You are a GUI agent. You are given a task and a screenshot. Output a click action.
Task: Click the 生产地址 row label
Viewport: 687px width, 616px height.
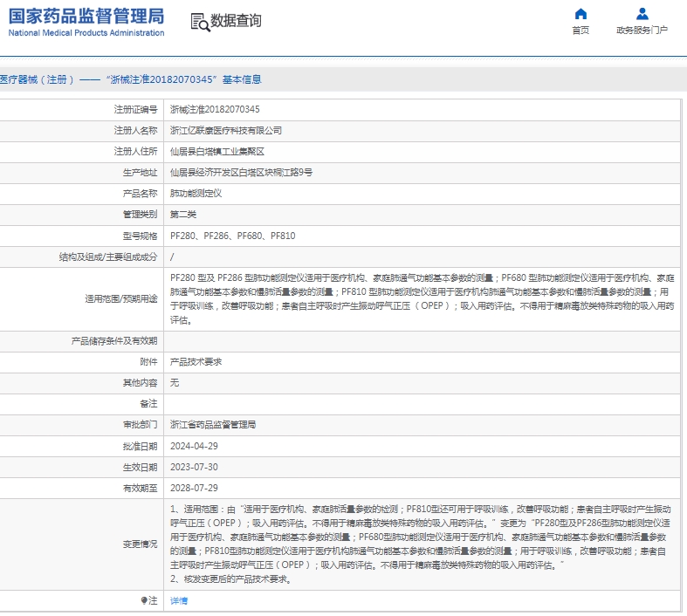pos(140,173)
